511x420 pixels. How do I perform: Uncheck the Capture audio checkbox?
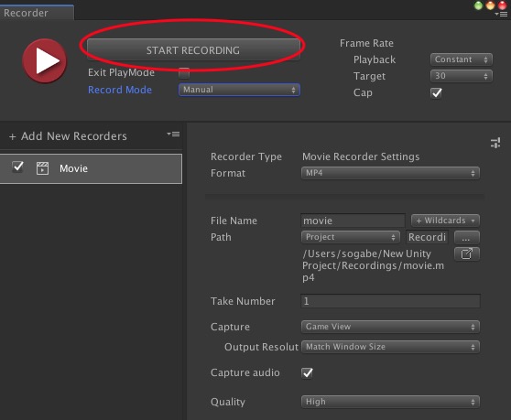click(307, 372)
